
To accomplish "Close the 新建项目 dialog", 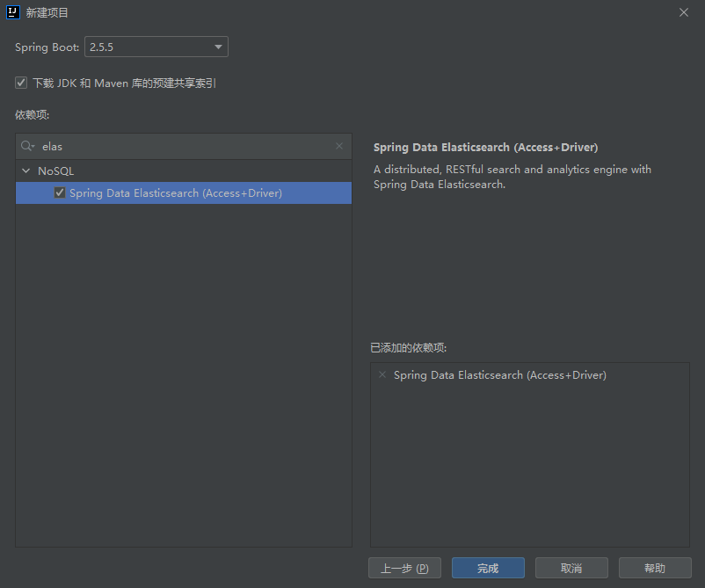I will coord(683,12).
